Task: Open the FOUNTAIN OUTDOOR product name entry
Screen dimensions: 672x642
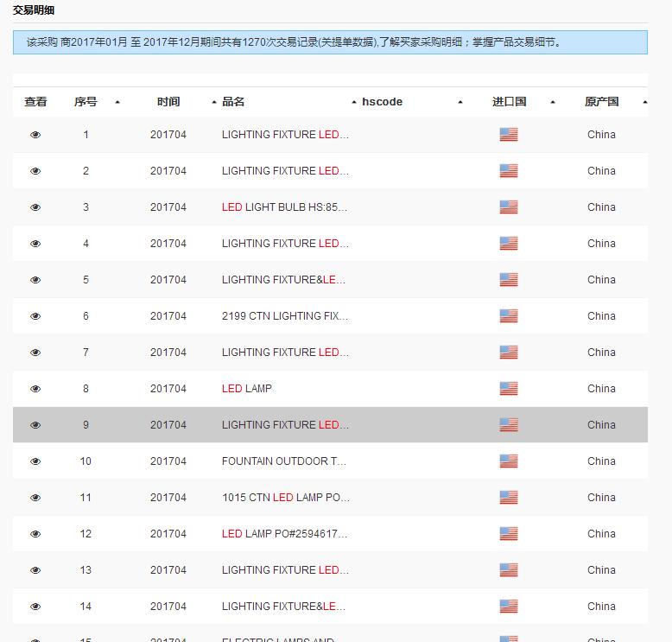Action: [x=284, y=461]
